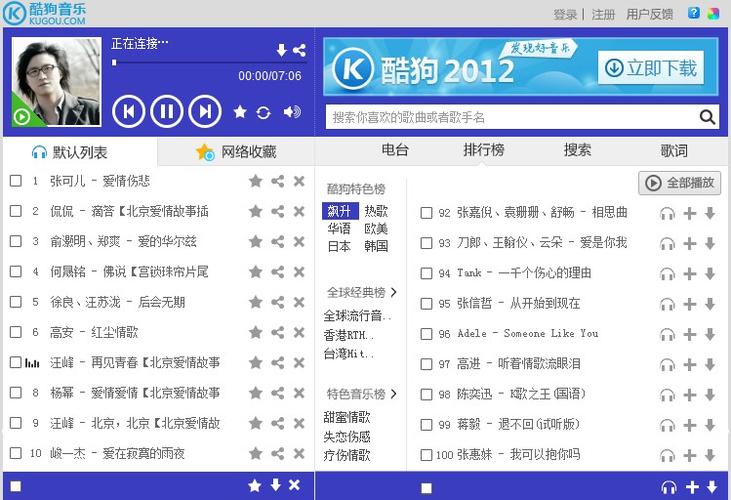This screenshot has width=731, height=500.
Task: Click the Kugou logo at top left
Action: tap(44, 14)
